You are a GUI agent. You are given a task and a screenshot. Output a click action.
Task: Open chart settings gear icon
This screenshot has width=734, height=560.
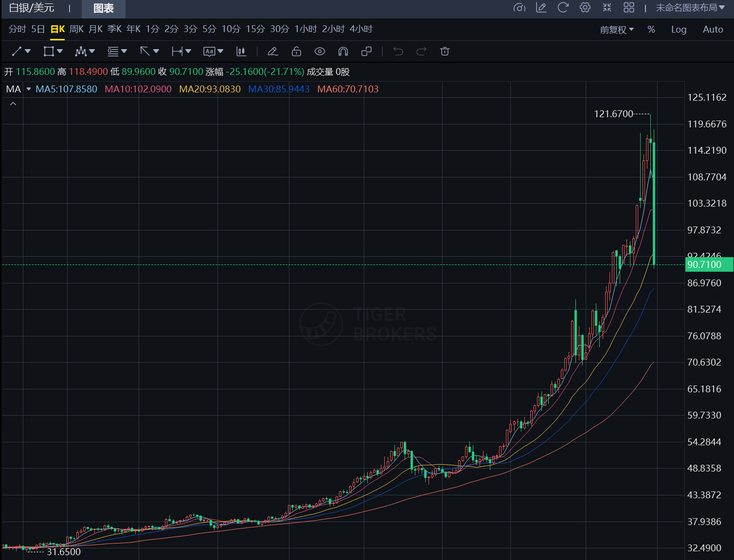[585, 8]
